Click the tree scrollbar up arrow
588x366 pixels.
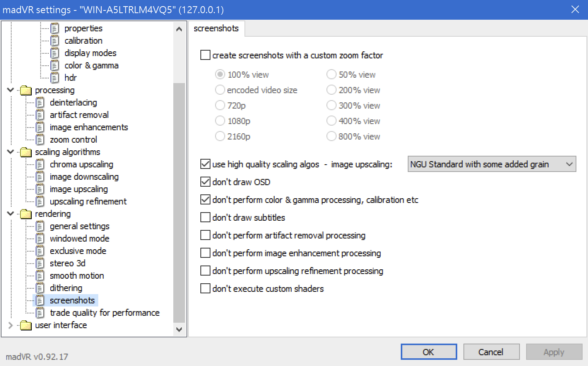[x=179, y=29]
